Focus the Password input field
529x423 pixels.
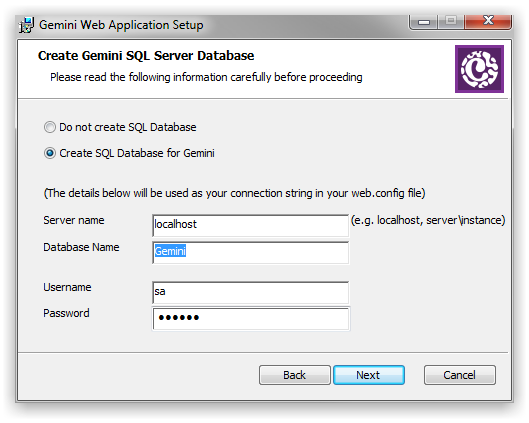click(251, 318)
